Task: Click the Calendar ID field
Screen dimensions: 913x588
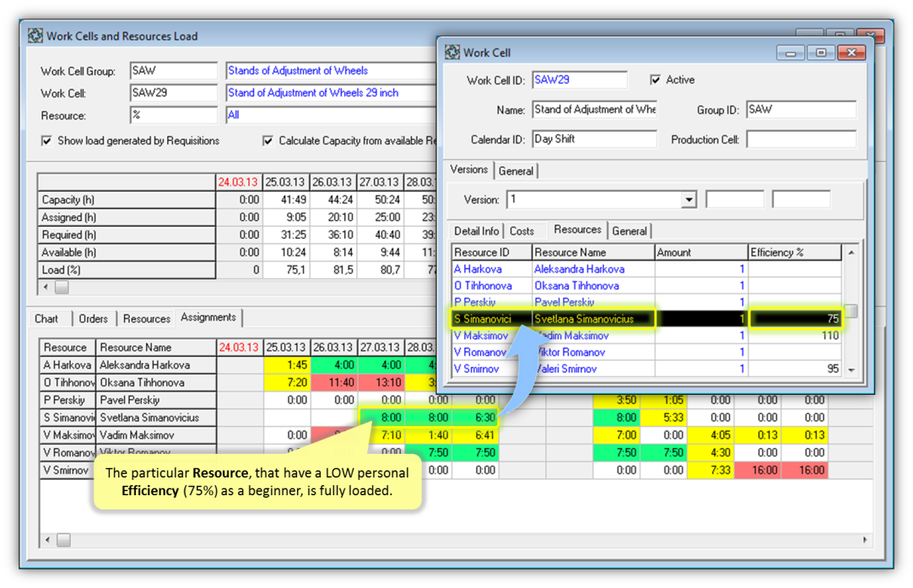Action: 595,139
